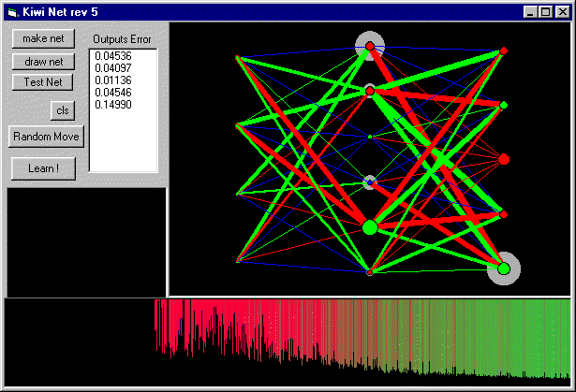Click top hidden node with large gray halo

click(x=370, y=46)
